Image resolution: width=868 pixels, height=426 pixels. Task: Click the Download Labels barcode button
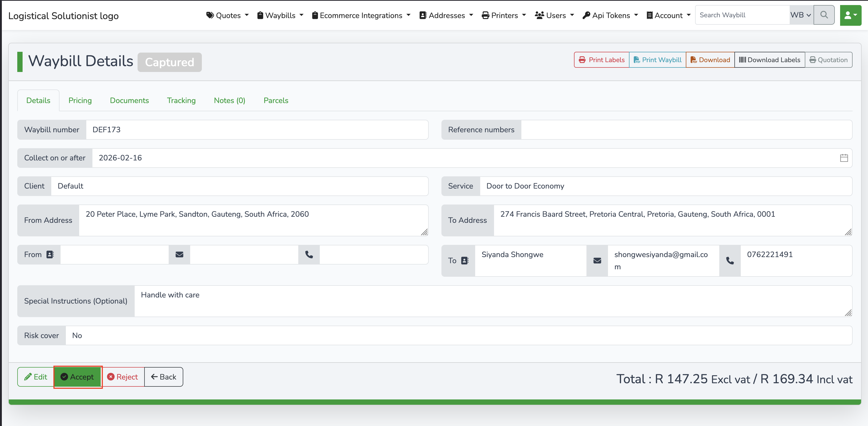(x=769, y=60)
